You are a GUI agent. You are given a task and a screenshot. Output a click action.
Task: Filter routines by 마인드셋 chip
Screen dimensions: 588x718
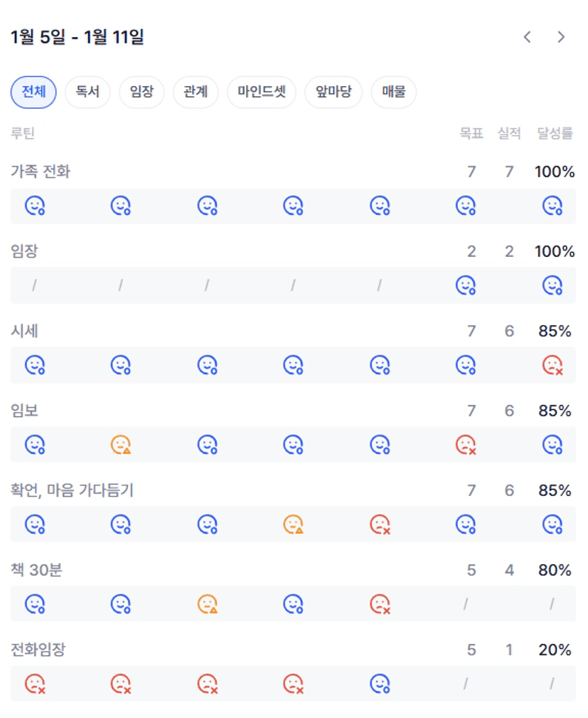pyautogui.click(x=262, y=93)
